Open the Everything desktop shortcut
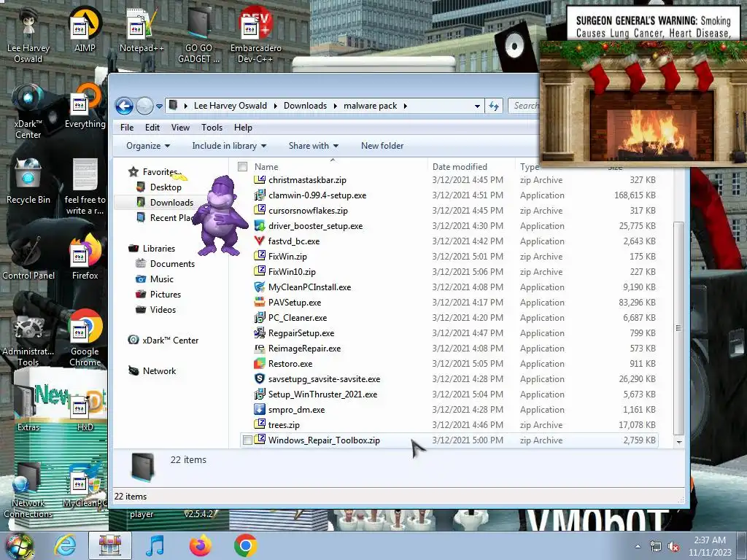 (x=85, y=107)
